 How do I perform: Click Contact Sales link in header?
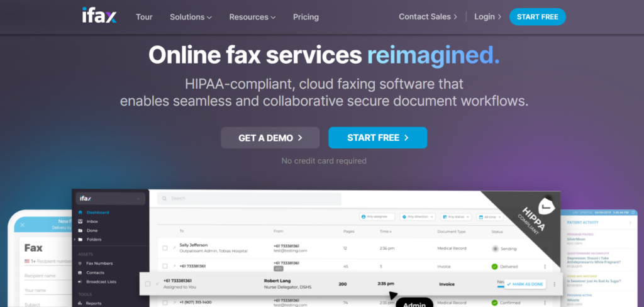pyautogui.click(x=428, y=17)
